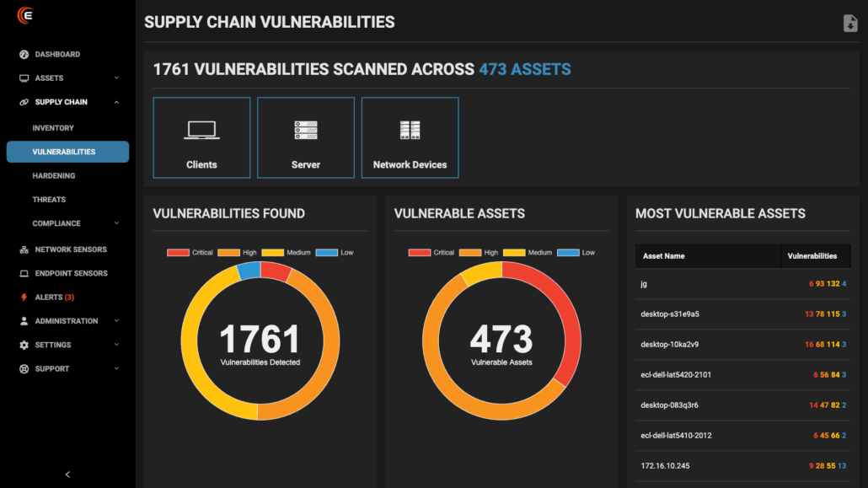Viewport: 868px width, 488px height.
Task: Click the download report icon
Action: [x=850, y=24]
